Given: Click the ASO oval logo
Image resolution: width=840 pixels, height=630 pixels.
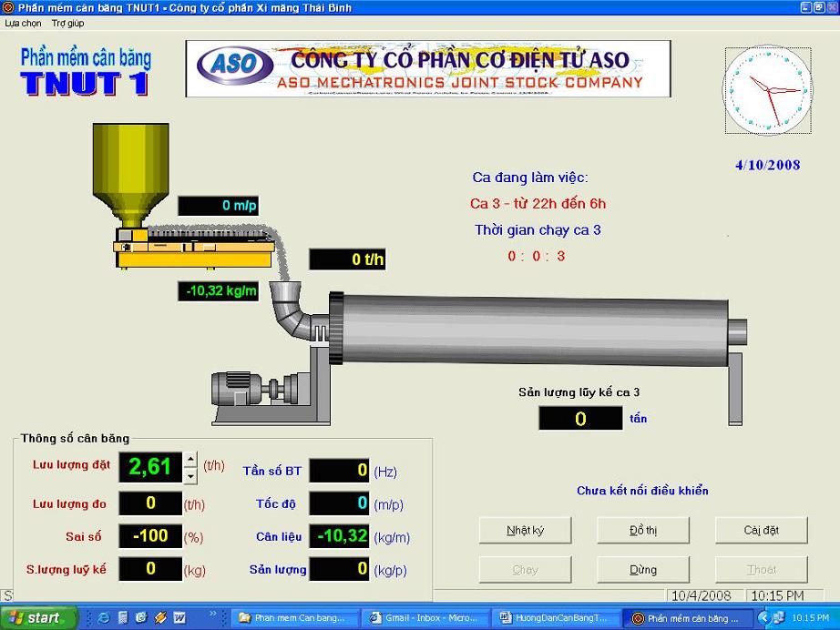Looking at the screenshot, I should [x=236, y=66].
